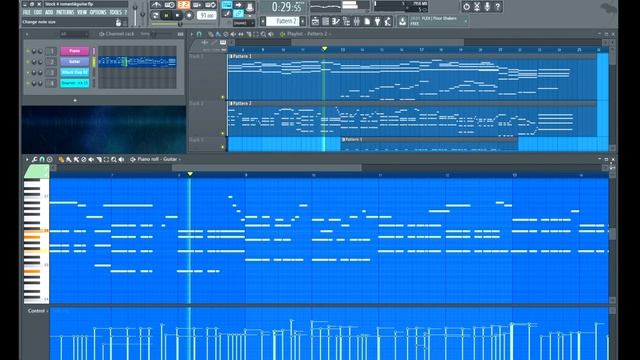Open the Piano roll menu arrow
The image size is (640, 360).
27,160
